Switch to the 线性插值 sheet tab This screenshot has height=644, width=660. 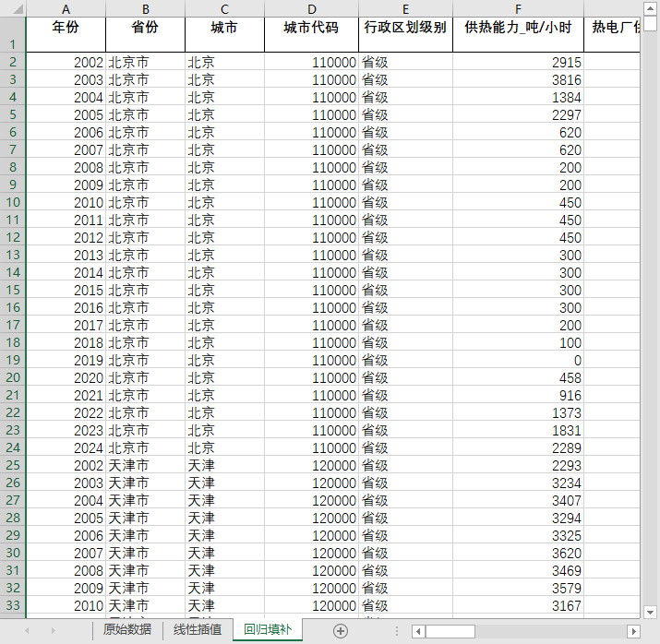pos(198,629)
